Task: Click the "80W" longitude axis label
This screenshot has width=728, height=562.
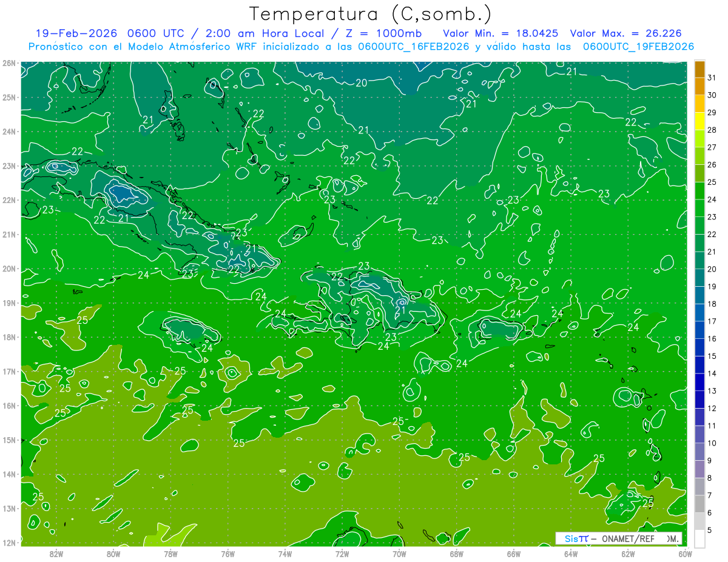Action: tap(113, 554)
